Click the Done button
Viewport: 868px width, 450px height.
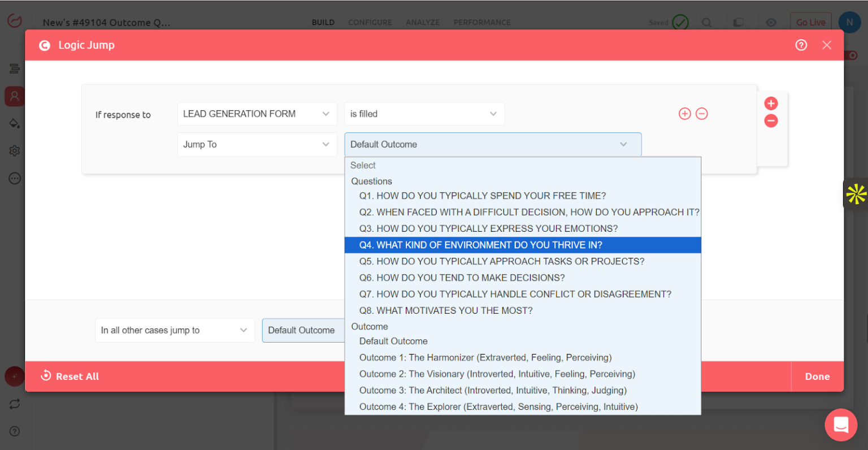(x=817, y=377)
